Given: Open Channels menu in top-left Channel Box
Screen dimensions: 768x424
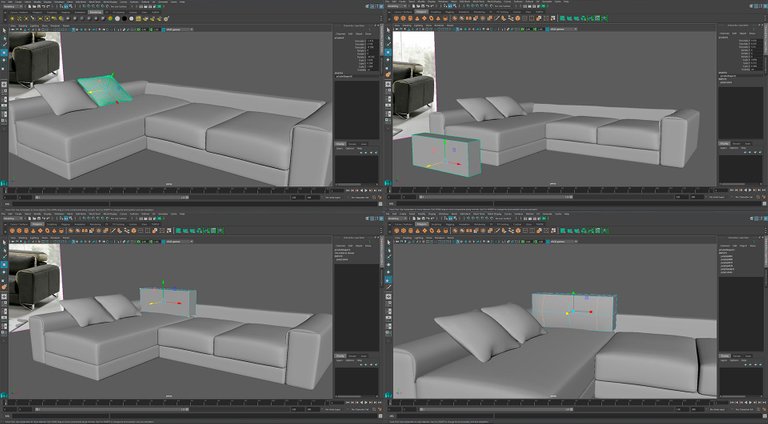Looking at the screenshot, I should 341,34.
